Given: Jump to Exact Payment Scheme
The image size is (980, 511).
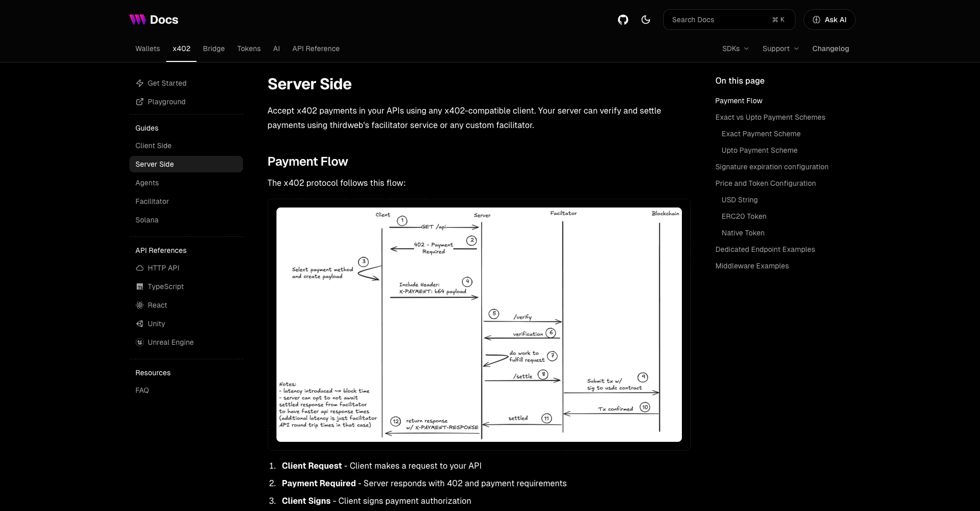Looking at the screenshot, I should point(761,134).
